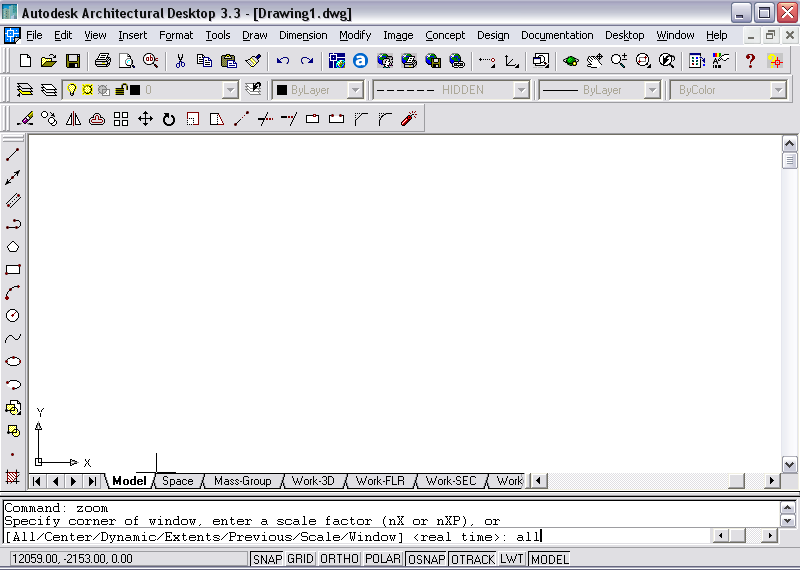Click the horizontal scrollbar right arrow of drawing area

(x=772, y=481)
